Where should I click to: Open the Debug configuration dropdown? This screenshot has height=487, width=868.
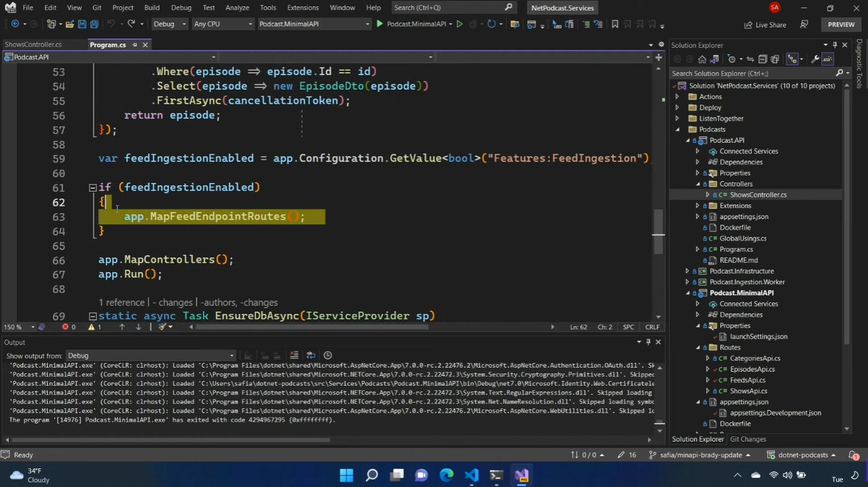(x=169, y=24)
